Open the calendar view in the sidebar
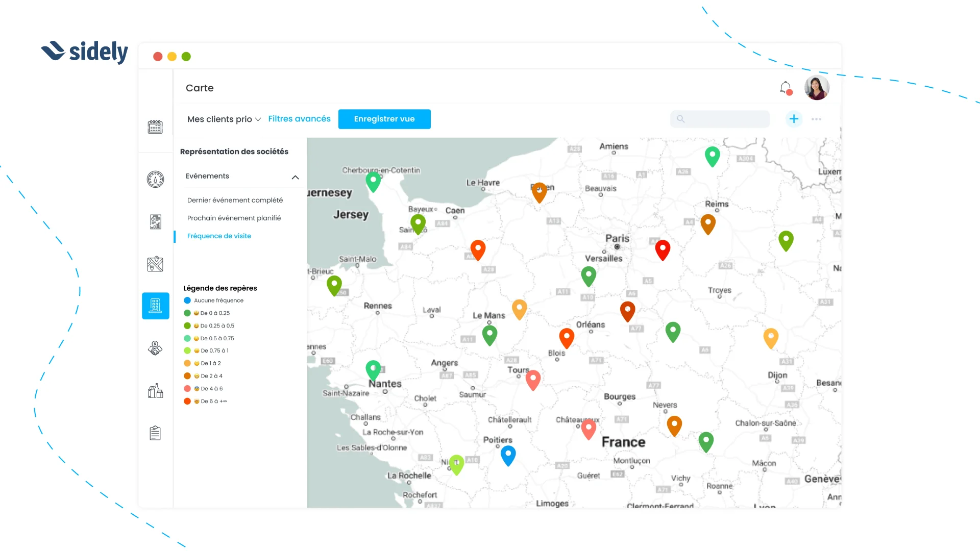Image resolution: width=980 pixels, height=551 pixels. point(155,127)
